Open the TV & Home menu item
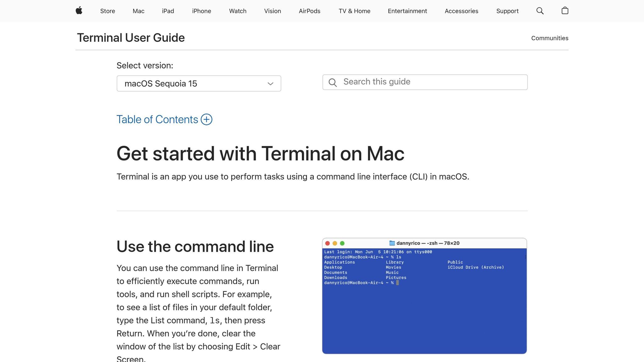The width and height of the screenshot is (644, 362). click(x=354, y=11)
